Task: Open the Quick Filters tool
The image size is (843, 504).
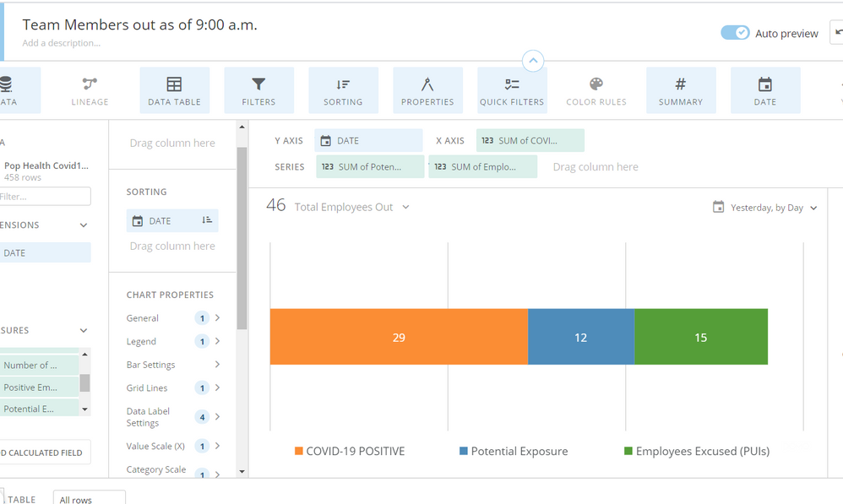Action: pos(512,90)
